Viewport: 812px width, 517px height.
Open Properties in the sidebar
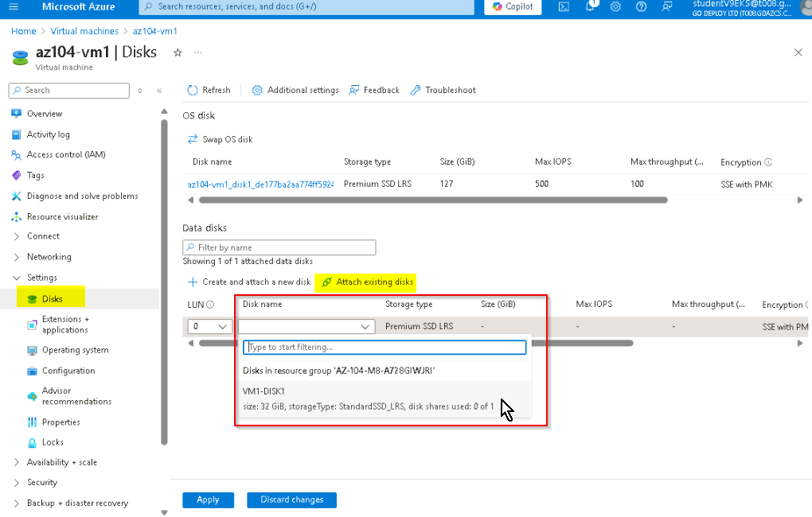click(61, 422)
